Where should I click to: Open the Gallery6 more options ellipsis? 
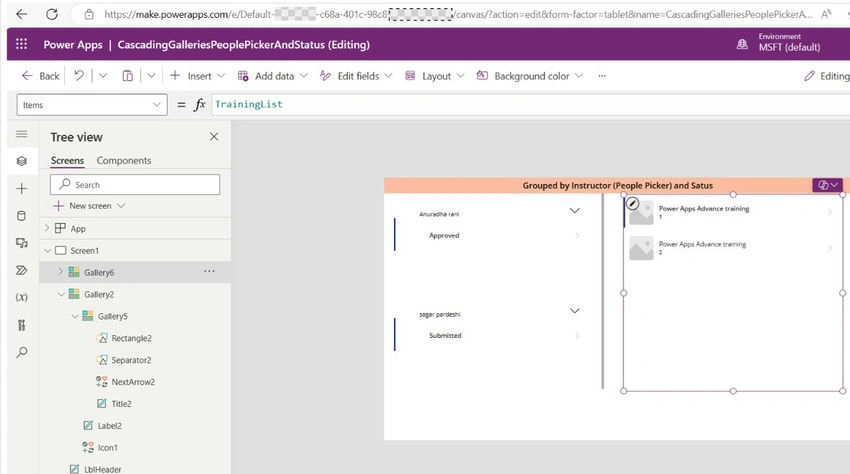point(209,271)
